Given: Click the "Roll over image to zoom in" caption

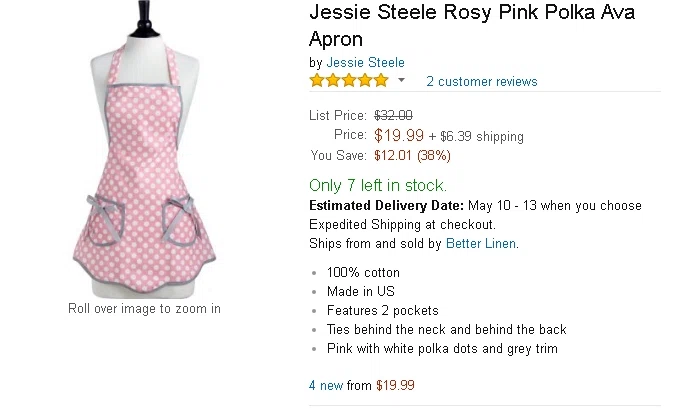Looking at the screenshot, I should (144, 309).
